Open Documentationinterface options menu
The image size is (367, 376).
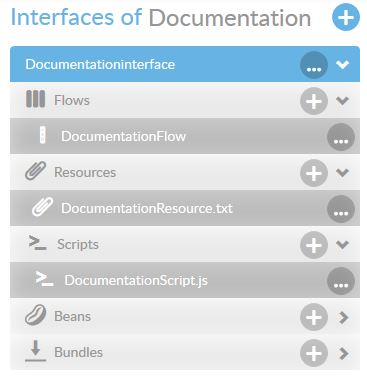(314, 65)
